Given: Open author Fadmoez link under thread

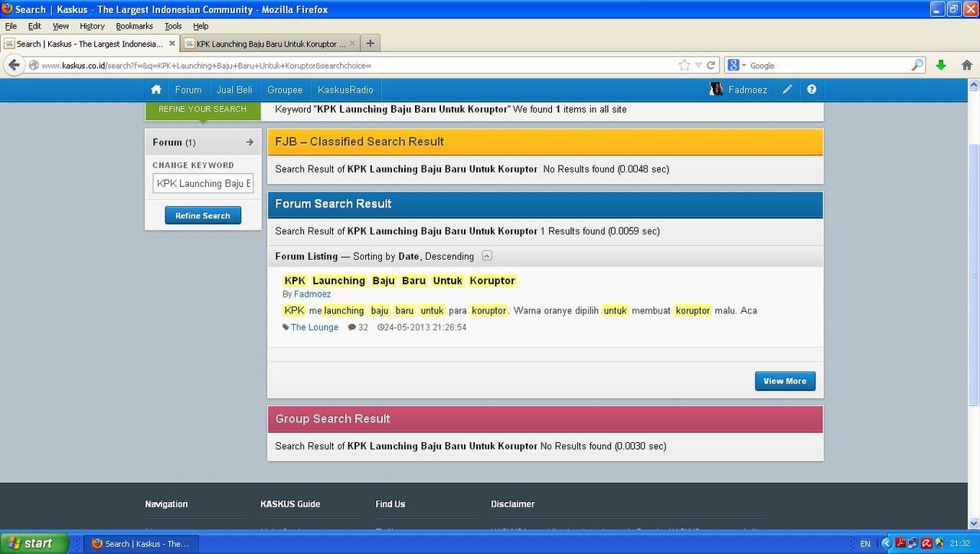Looking at the screenshot, I should coord(312,294).
